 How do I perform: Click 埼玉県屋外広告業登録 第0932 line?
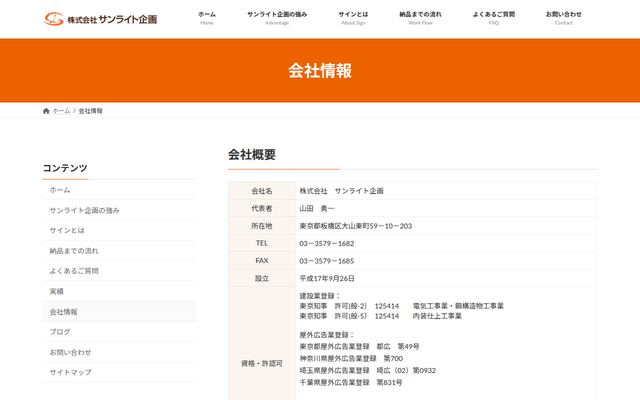pyautogui.click(x=368, y=370)
